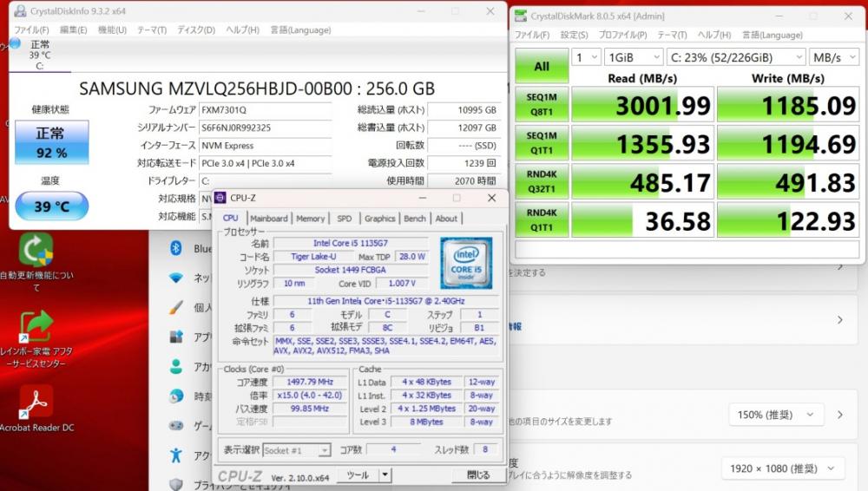Open the accessibility figure icon in Settings
This screenshot has width=868, height=491.
click(176, 455)
